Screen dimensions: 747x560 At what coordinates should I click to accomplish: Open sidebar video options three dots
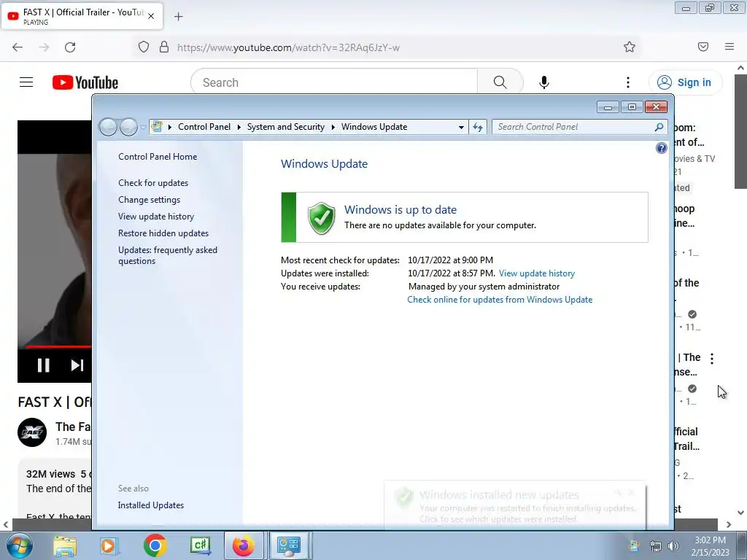coord(712,359)
